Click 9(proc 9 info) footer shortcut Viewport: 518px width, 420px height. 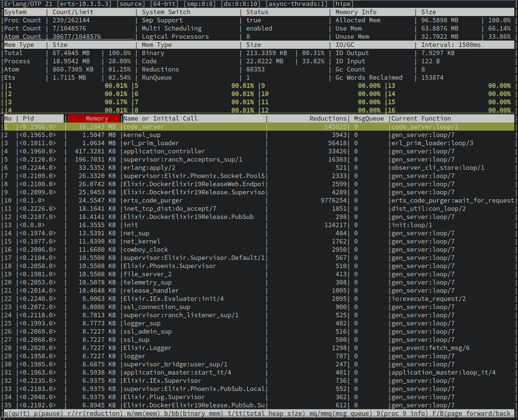[403, 413]
